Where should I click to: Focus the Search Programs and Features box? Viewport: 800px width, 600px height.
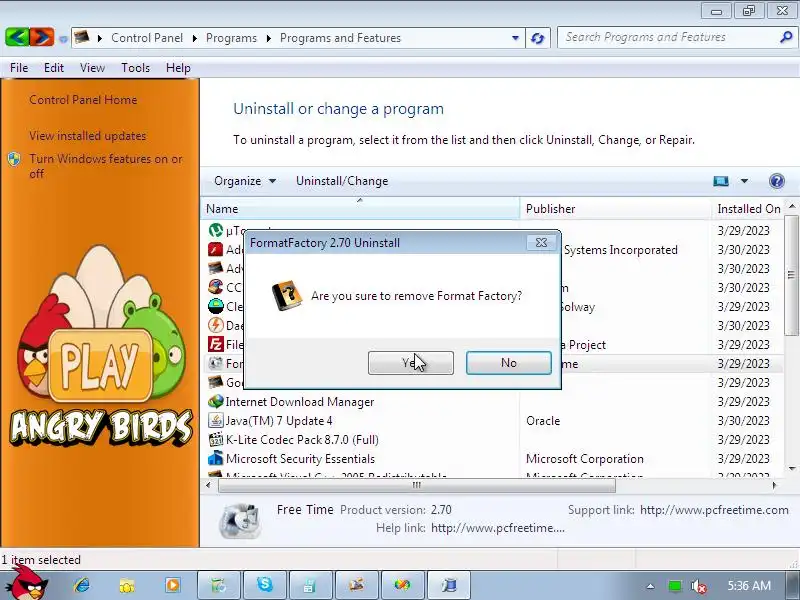(668, 37)
